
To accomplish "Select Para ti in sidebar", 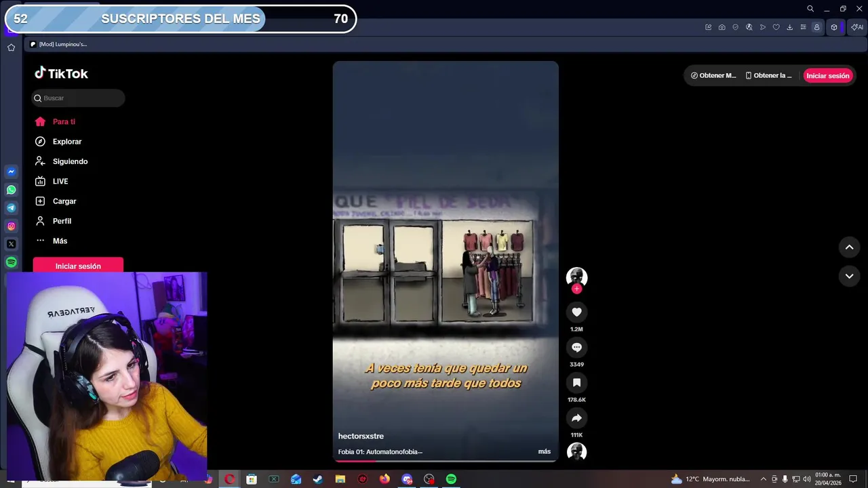I will point(55,122).
